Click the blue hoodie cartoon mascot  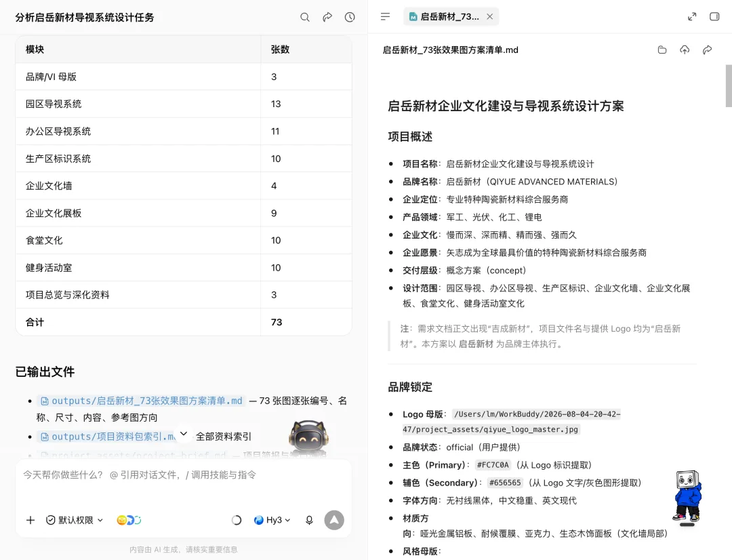point(687,498)
